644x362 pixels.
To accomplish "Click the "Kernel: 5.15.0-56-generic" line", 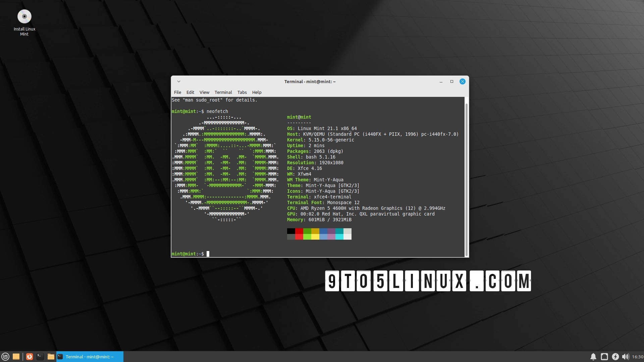I will 321,140.
